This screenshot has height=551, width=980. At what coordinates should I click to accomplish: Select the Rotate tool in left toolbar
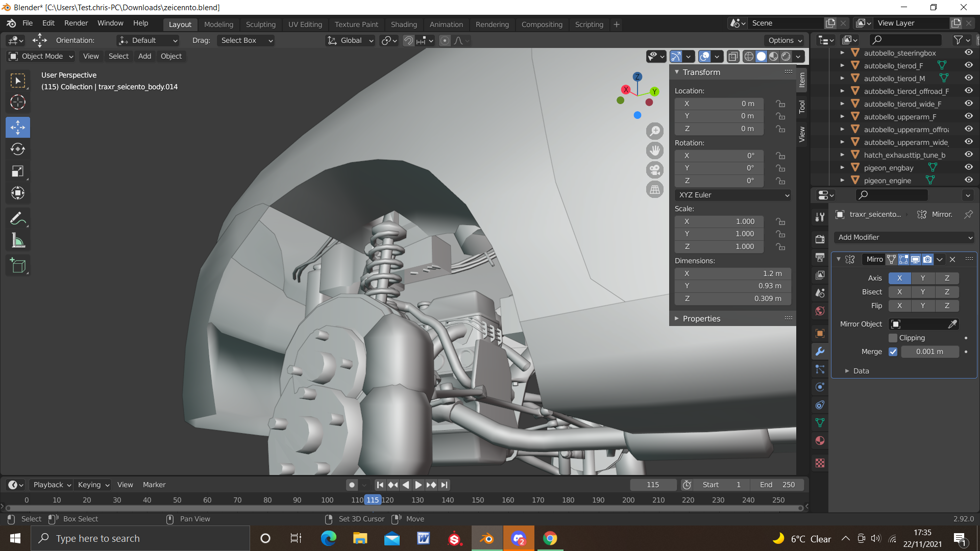18,149
